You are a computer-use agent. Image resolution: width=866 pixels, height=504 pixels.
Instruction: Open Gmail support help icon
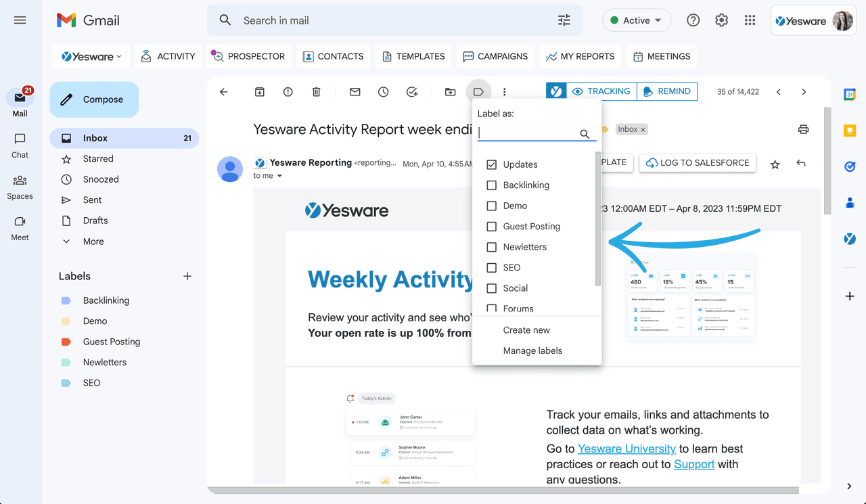(693, 20)
